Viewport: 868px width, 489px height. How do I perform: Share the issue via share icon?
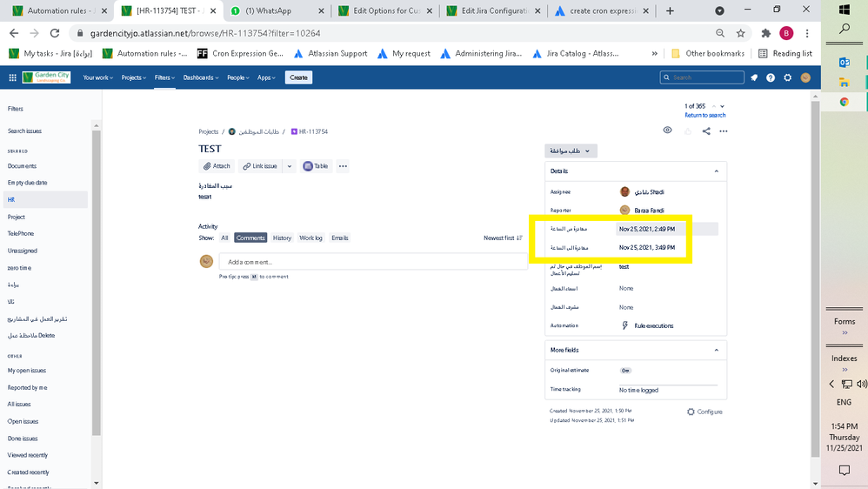click(706, 131)
